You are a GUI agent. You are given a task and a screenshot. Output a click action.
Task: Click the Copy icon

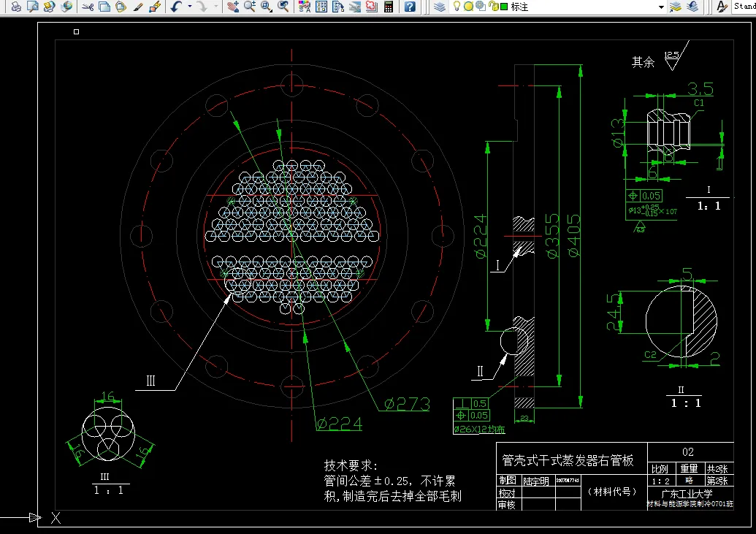coord(104,7)
